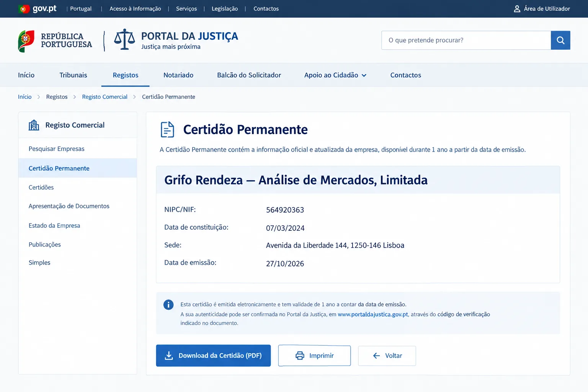Click the Início breadcrumb link

[25, 97]
